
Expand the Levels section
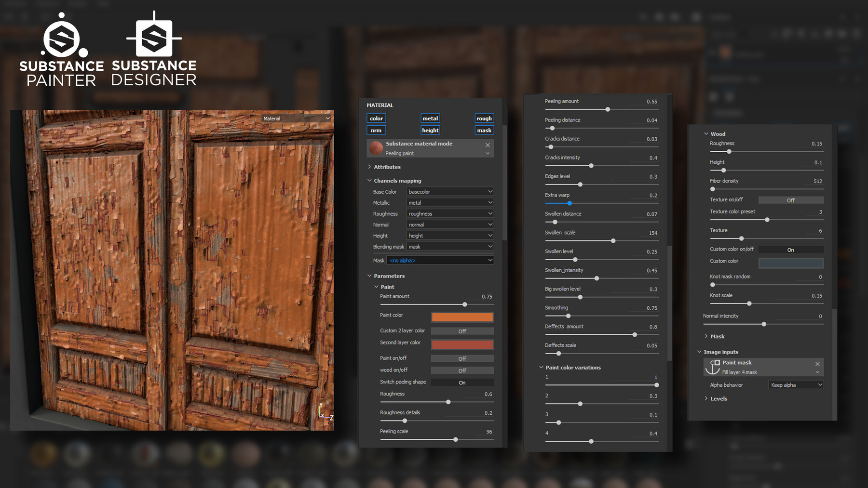tap(706, 398)
